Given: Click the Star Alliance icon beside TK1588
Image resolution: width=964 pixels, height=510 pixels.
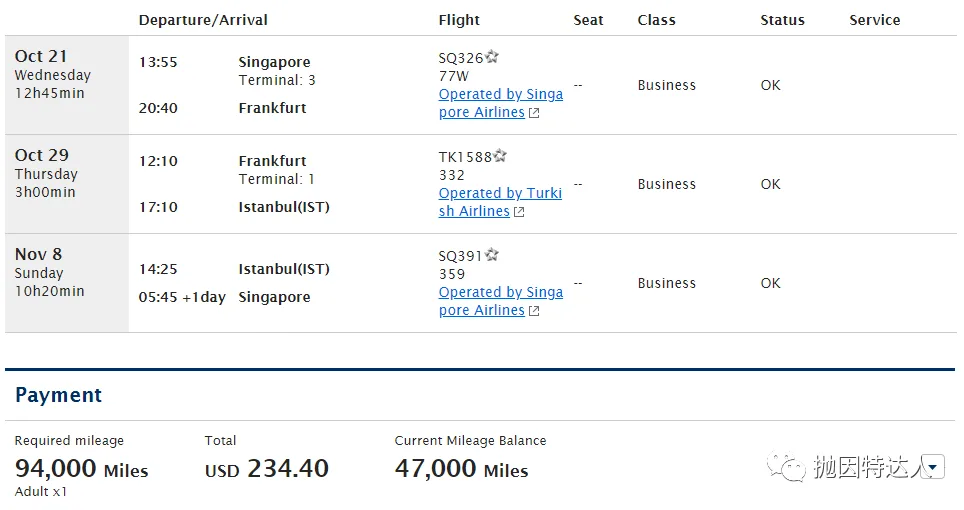Looking at the screenshot, I should [500, 157].
